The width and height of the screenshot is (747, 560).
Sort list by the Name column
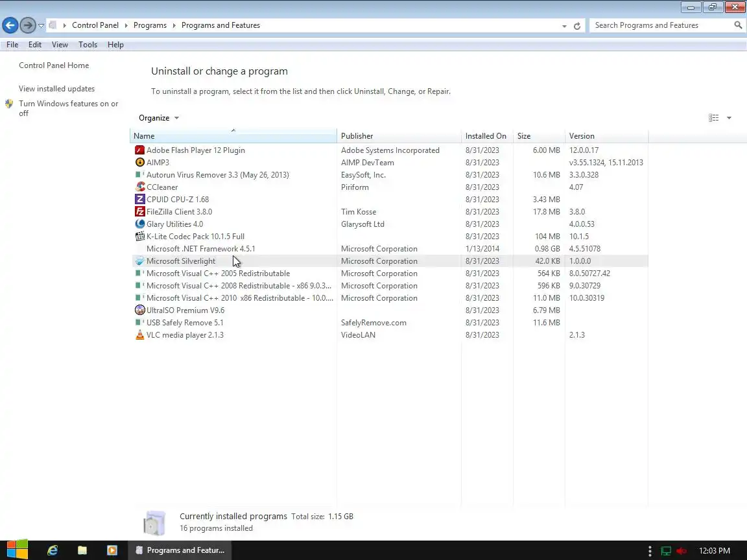233,136
